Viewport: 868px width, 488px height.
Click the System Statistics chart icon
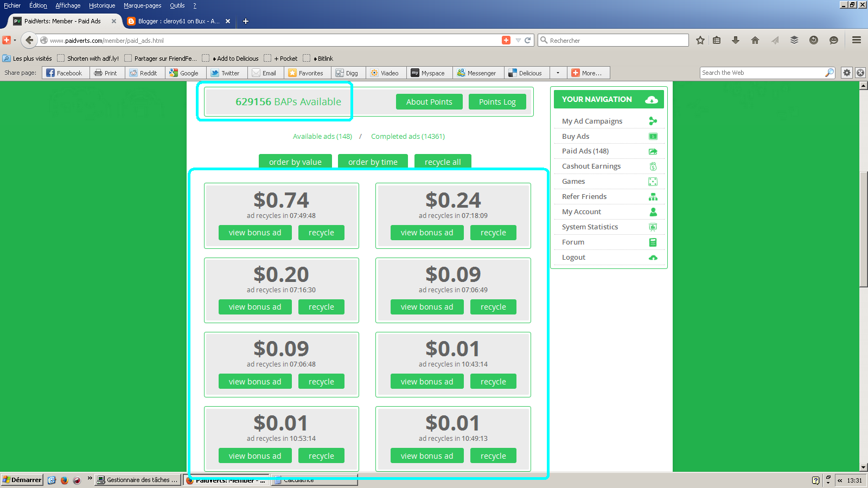pyautogui.click(x=653, y=227)
